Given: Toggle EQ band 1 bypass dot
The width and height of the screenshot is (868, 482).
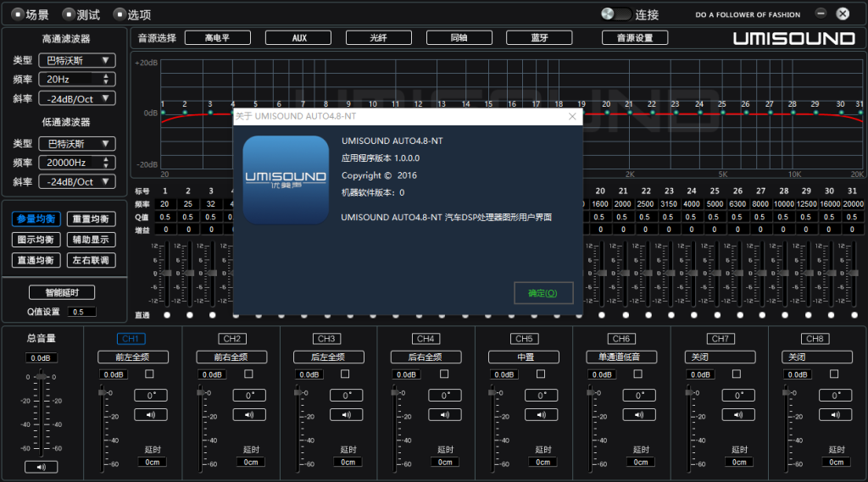Looking at the screenshot, I should point(167,315).
